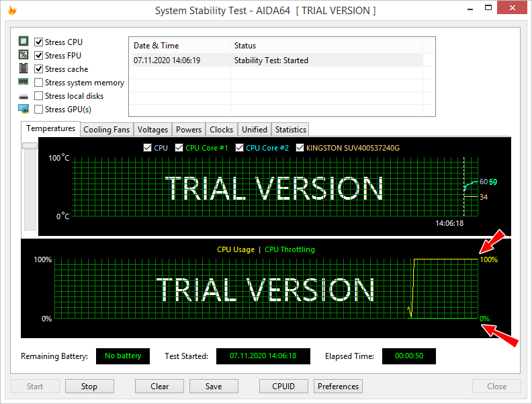Click the yellow 100% usage readout
Viewport: 532px width, 404px height.
coord(488,259)
